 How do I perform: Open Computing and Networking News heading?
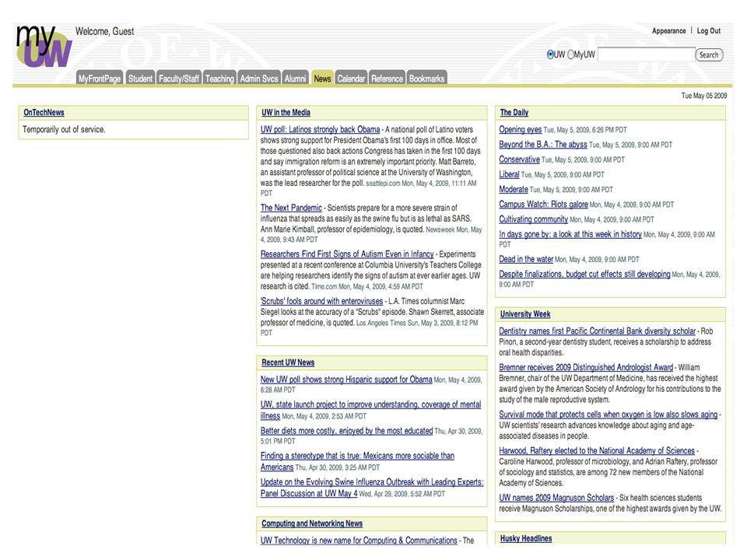[312, 523]
